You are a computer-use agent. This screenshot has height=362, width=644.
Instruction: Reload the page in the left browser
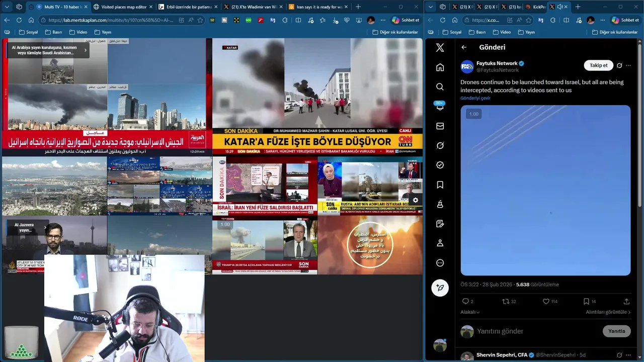coord(19,20)
